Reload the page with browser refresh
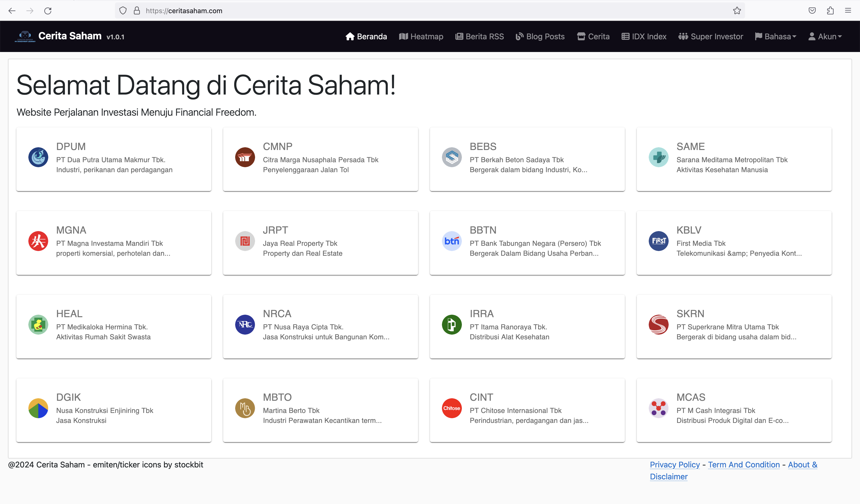Viewport: 860px width, 504px height. (48, 11)
